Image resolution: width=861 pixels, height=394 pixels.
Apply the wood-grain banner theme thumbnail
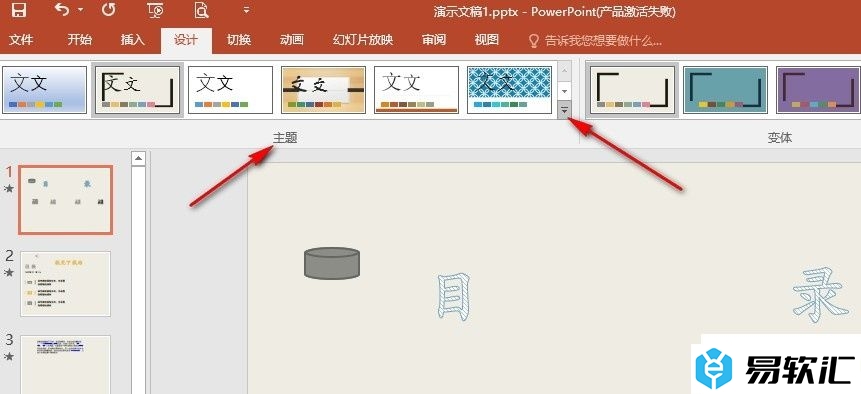pos(323,90)
